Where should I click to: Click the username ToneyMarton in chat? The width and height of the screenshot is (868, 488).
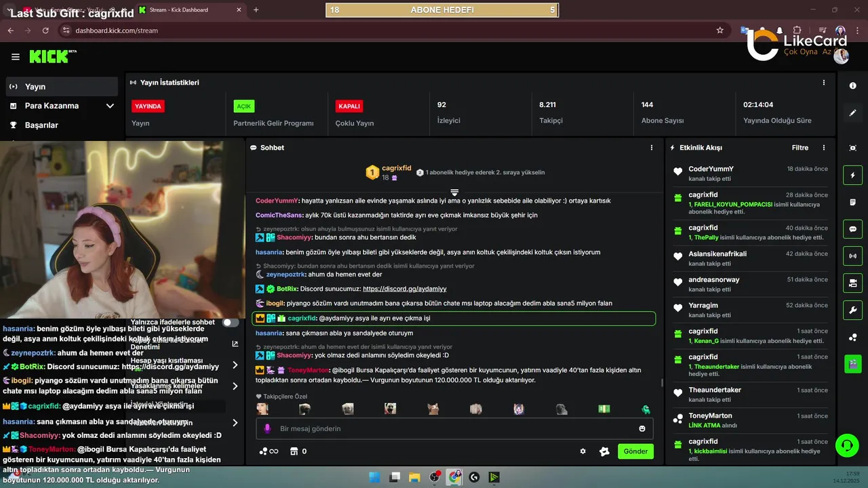point(307,371)
